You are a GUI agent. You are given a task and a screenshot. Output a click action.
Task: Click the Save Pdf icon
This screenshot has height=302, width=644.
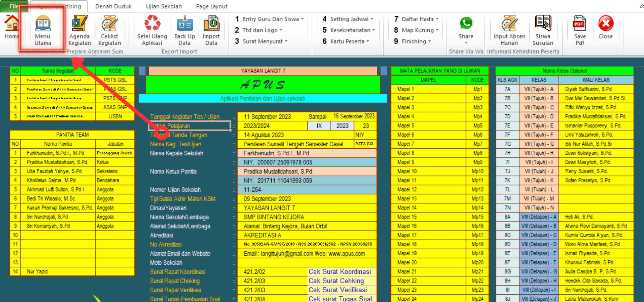click(580, 30)
